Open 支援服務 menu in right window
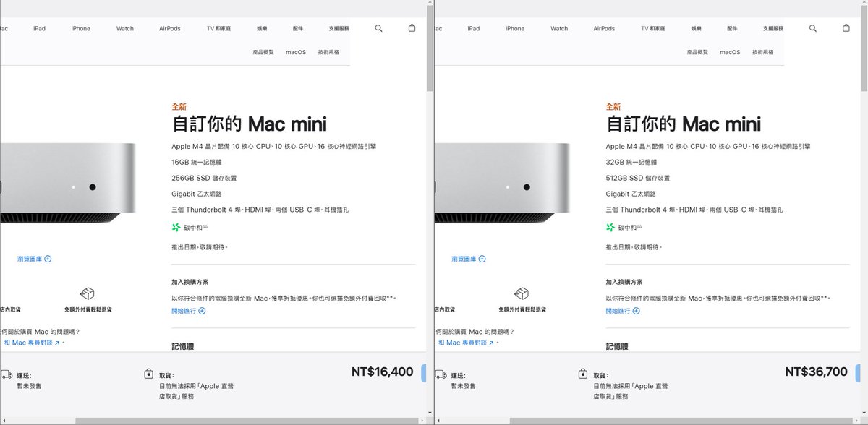Image resolution: width=868 pixels, height=425 pixels. 773,28
